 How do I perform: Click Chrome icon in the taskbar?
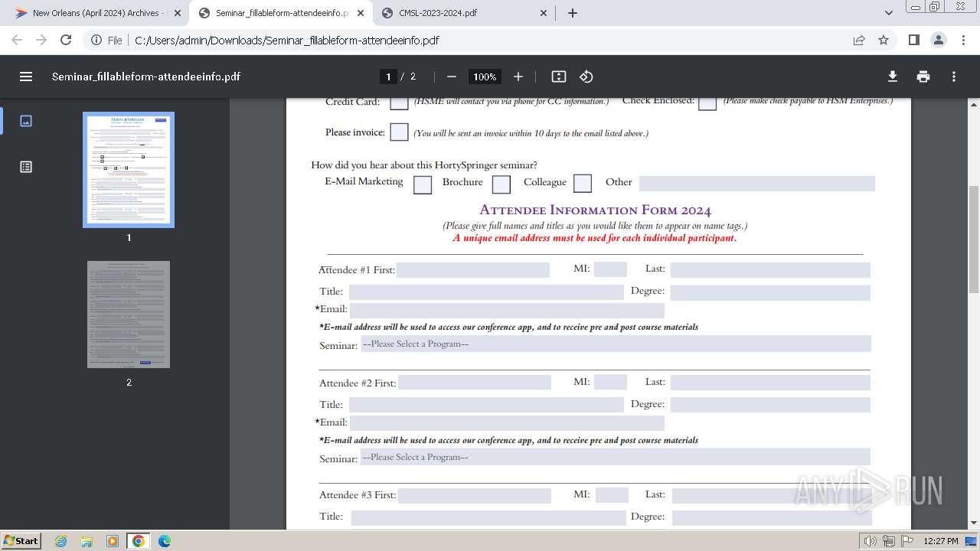tap(138, 541)
